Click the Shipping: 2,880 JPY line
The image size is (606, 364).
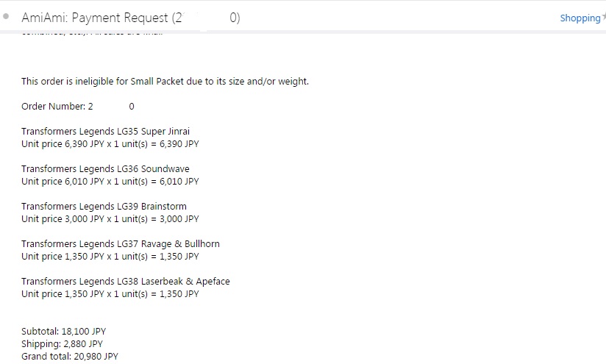[x=62, y=344]
